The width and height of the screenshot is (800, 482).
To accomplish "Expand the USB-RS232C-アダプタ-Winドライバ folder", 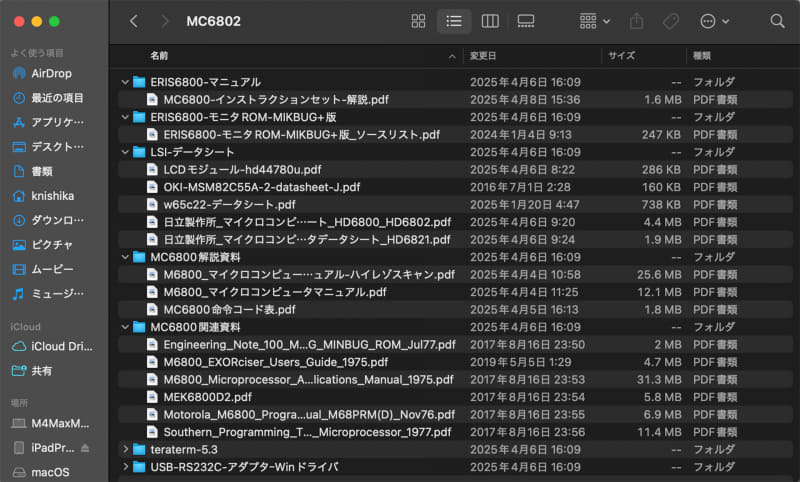I will 125,467.
